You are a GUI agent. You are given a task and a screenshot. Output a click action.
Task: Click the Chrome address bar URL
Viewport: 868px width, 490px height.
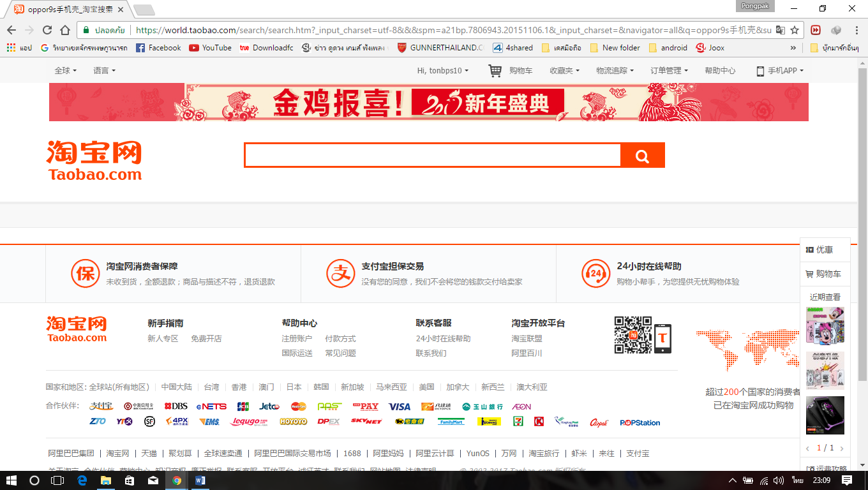(453, 30)
